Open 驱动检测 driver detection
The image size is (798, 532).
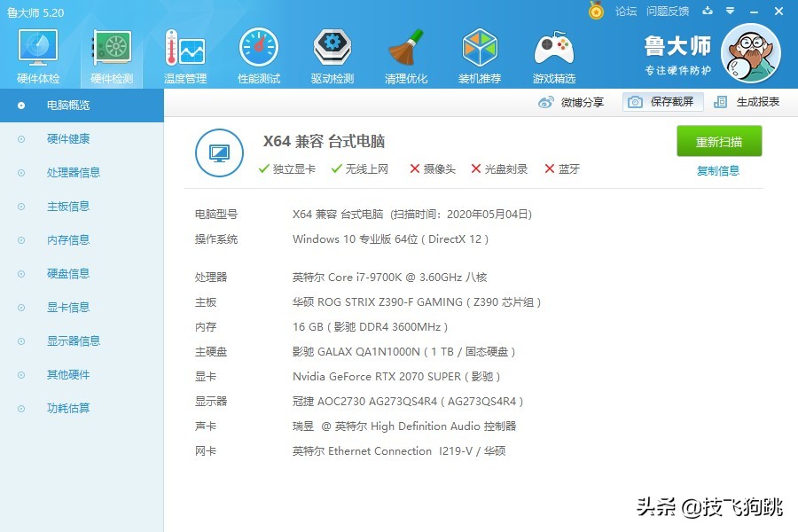coord(332,53)
